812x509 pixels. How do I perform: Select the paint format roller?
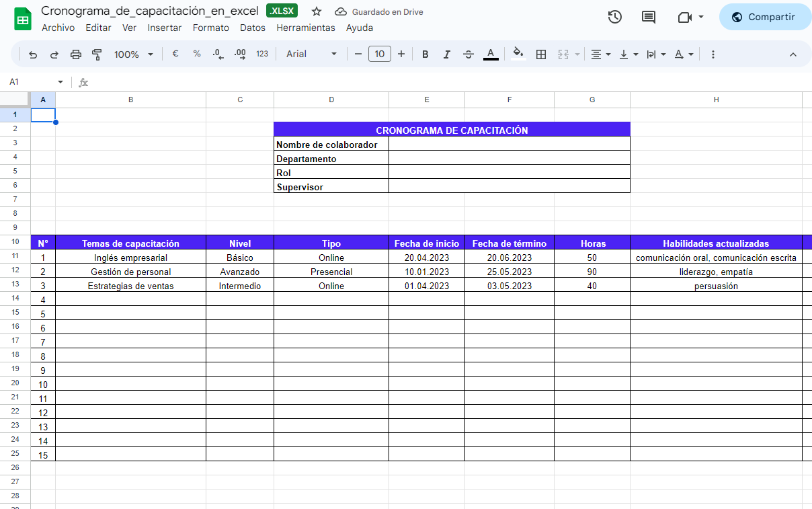click(97, 54)
